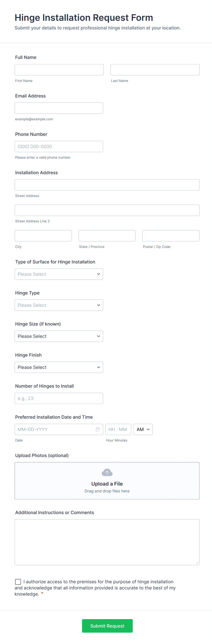Image resolution: width=212 pixels, height=644 pixels.
Task: Open the Type of Surface dropdown
Action: pos(59,274)
